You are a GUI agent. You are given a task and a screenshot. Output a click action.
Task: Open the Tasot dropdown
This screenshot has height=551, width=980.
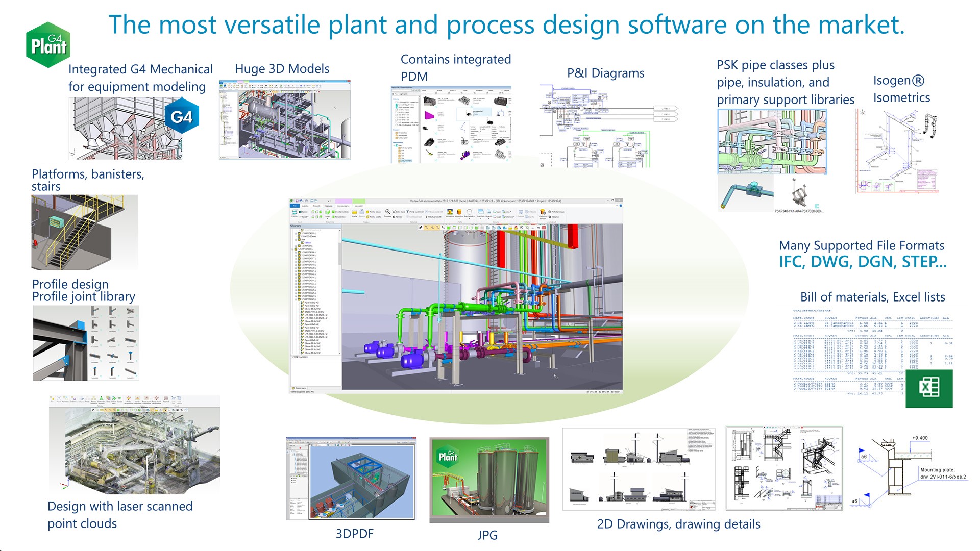[304, 217]
